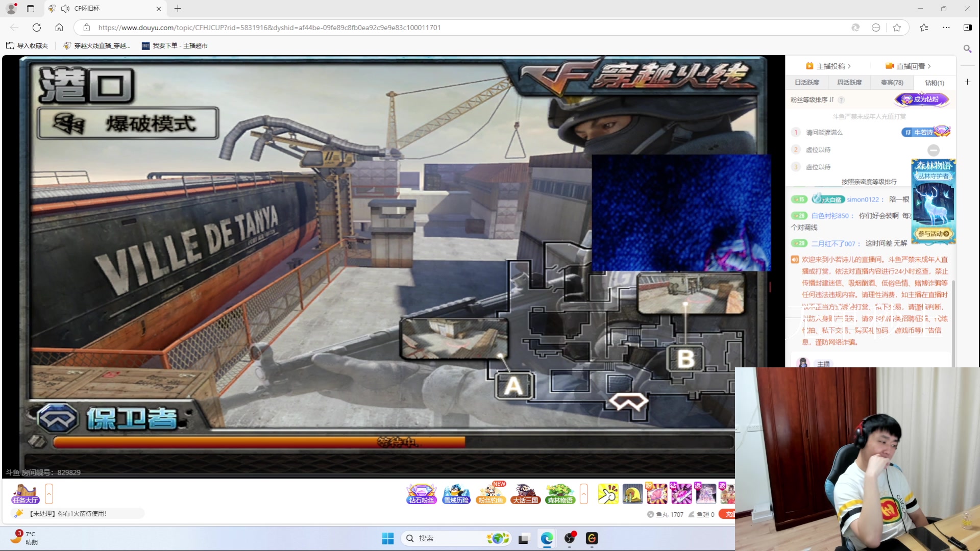Open 穿越火线直播 bookmark
The width and height of the screenshot is (980, 551).
97,46
